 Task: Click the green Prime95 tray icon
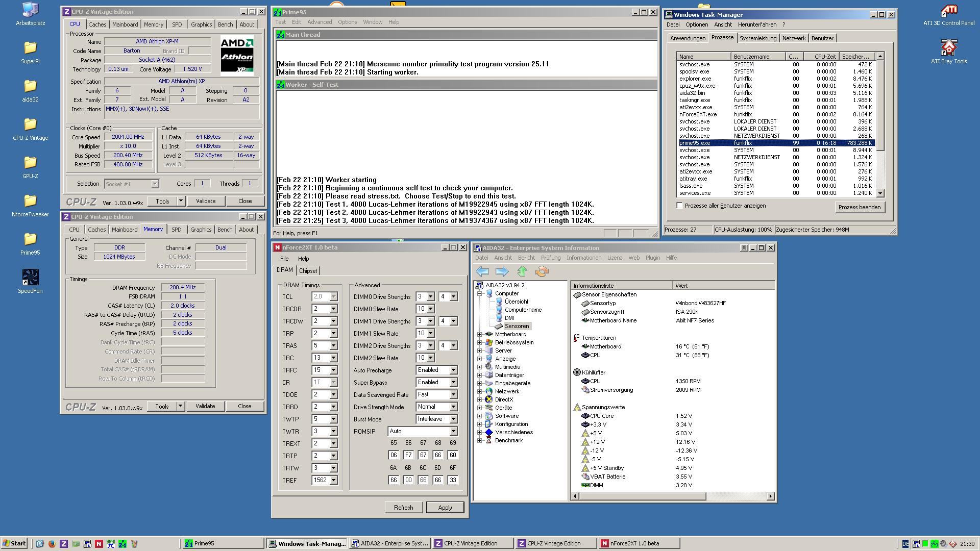pyautogui.click(x=934, y=543)
